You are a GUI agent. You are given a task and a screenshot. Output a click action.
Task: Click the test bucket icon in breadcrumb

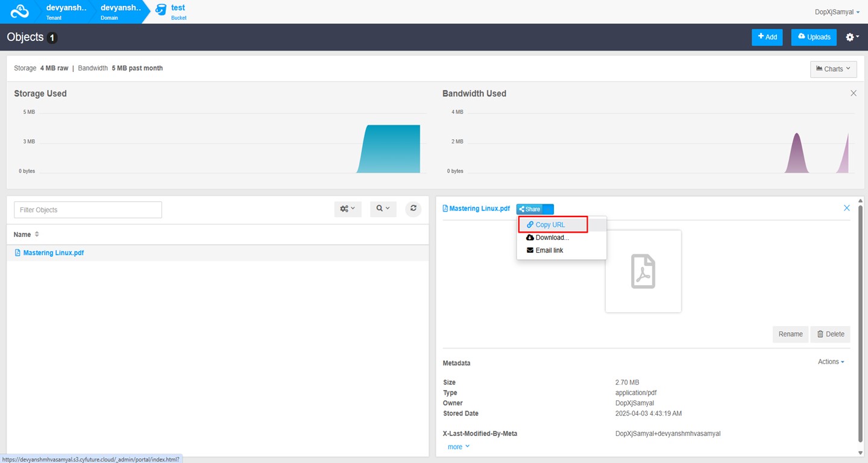160,10
